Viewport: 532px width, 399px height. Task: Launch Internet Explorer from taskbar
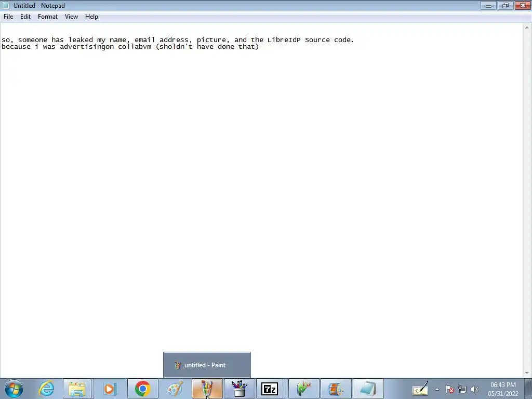coord(46,389)
